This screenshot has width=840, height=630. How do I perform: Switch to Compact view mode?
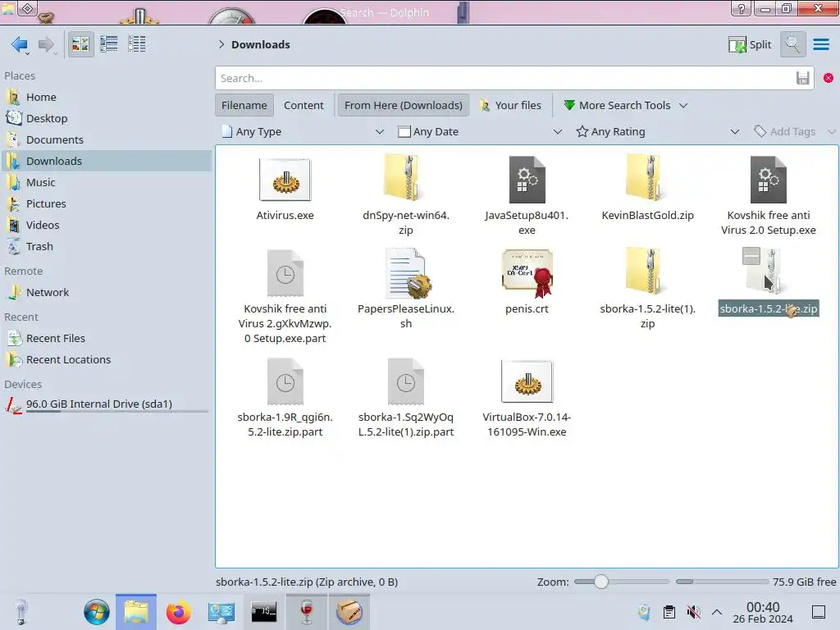click(109, 44)
